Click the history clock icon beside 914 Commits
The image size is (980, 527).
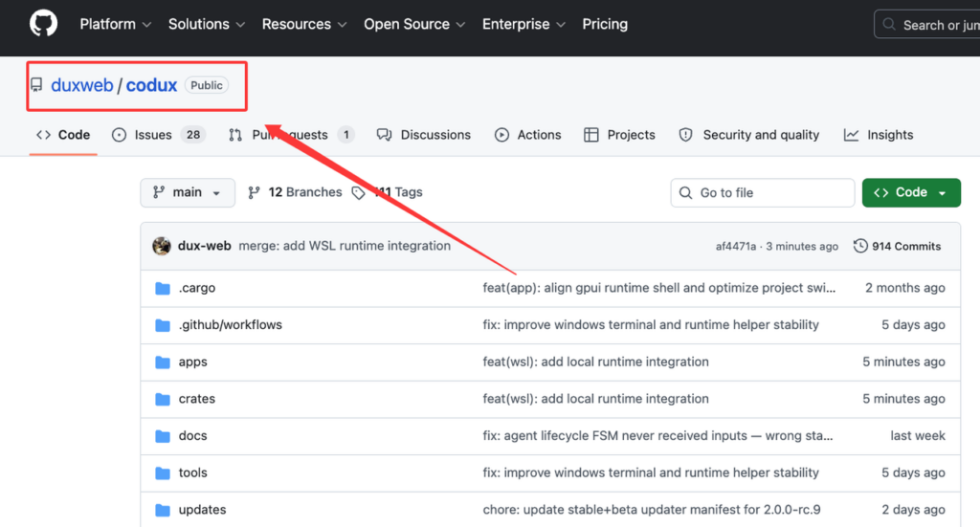(860, 246)
